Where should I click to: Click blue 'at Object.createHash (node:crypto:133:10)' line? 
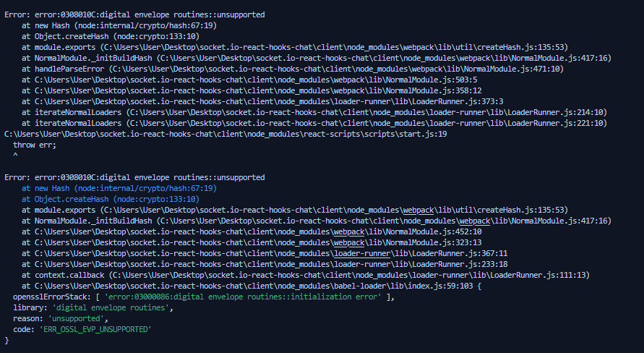[x=111, y=200]
